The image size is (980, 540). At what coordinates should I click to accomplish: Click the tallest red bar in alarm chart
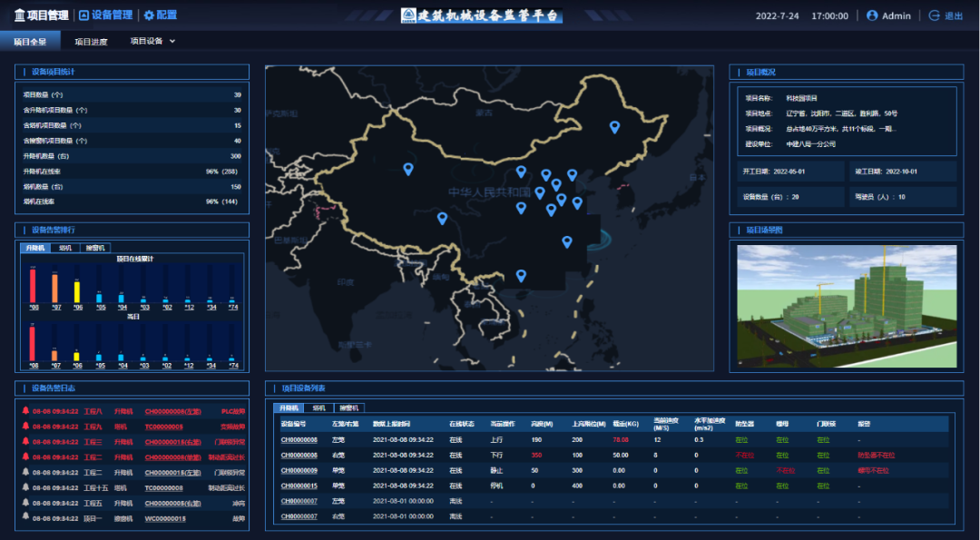(x=33, y=286)
